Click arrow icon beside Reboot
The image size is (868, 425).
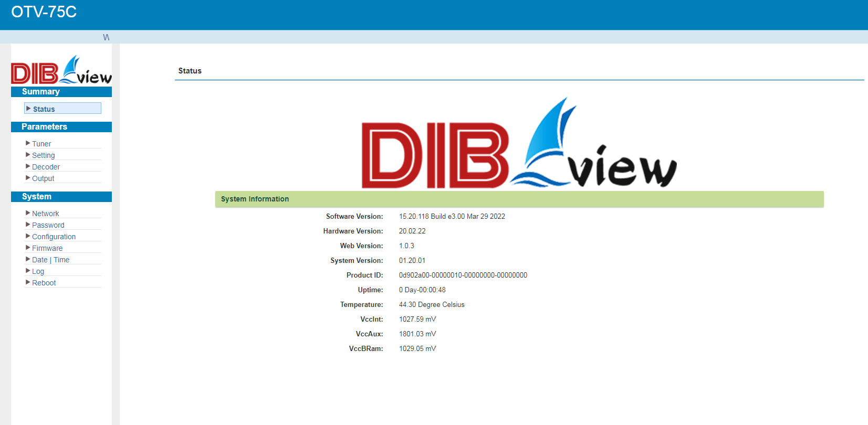(x=28, y=282)
